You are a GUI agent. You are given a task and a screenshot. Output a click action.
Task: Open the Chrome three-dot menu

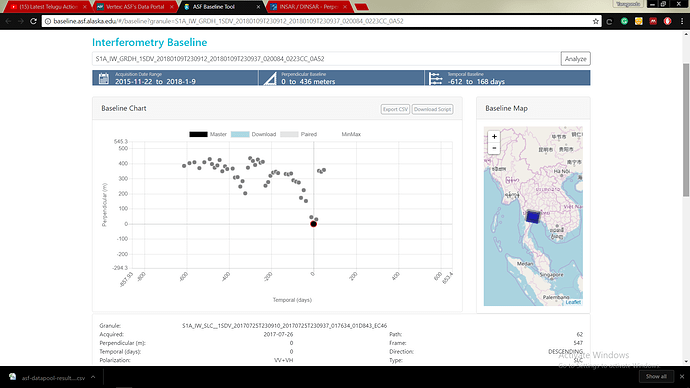682,21
